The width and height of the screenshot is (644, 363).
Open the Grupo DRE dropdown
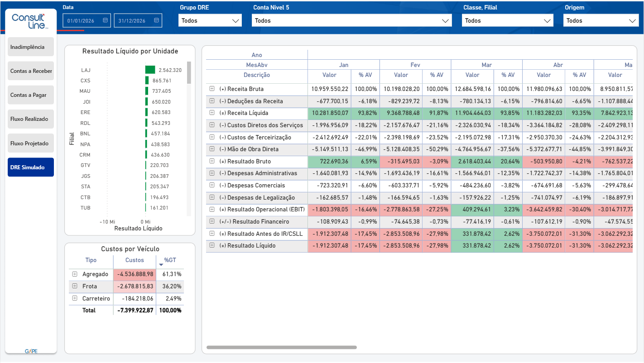(x=210, y=20)
